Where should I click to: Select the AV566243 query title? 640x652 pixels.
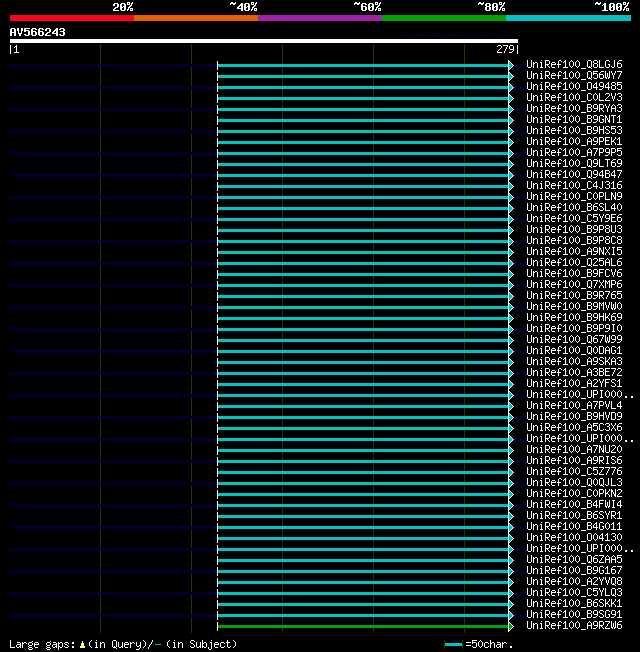37,32
